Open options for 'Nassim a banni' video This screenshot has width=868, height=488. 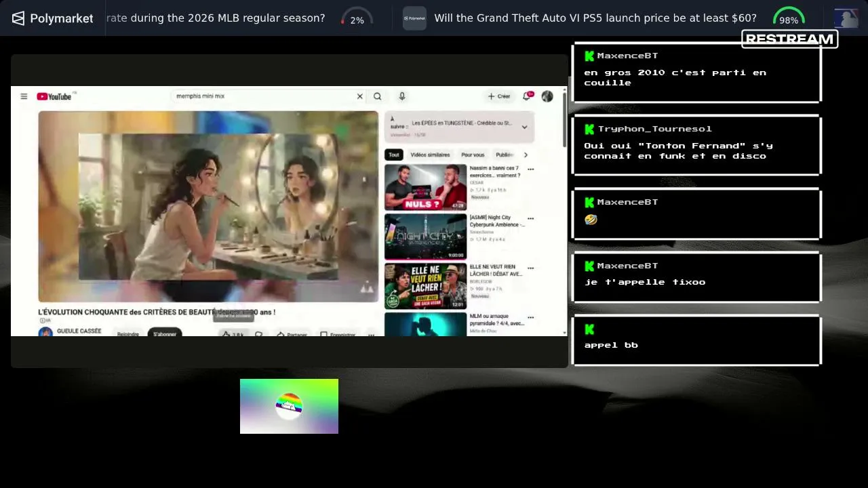[530, 169]
